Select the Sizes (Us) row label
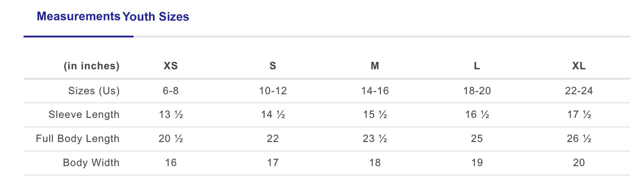Image resolution: width=644 pixels, height=185 pixels. click(x=94, y=91)
